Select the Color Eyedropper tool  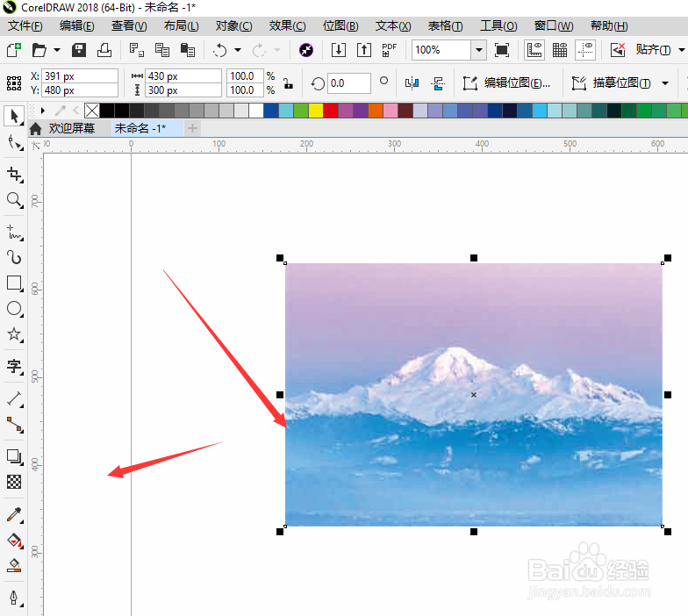click(14, 514)
